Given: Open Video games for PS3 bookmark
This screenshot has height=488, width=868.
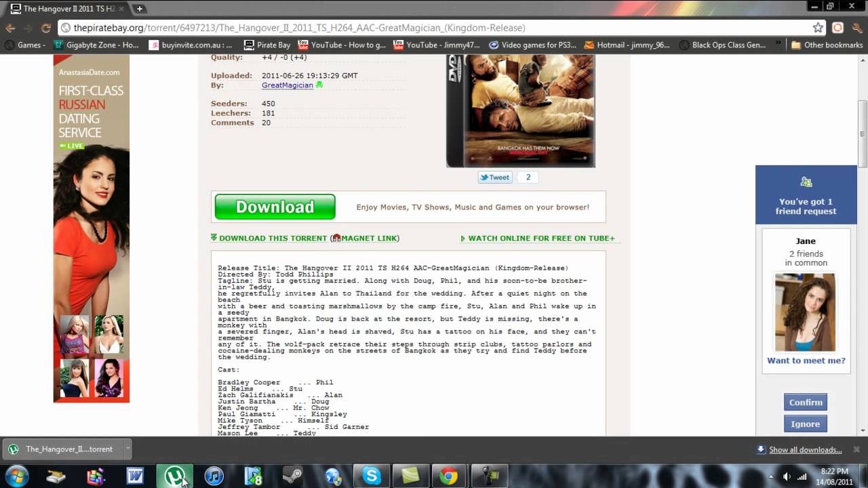Looking at the screenshot, I should tap(533, 45).
